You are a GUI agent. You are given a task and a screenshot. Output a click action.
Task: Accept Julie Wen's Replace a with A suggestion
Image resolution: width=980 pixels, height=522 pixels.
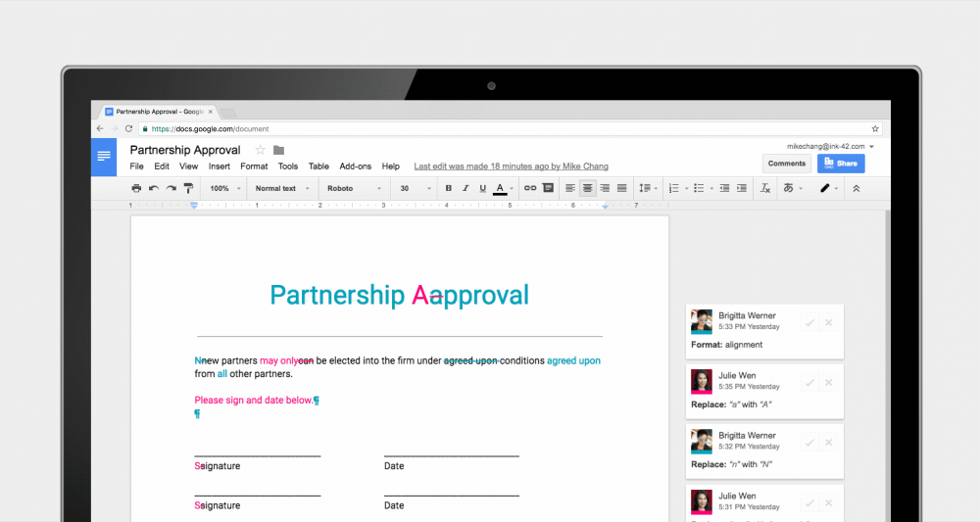(809, 383)
